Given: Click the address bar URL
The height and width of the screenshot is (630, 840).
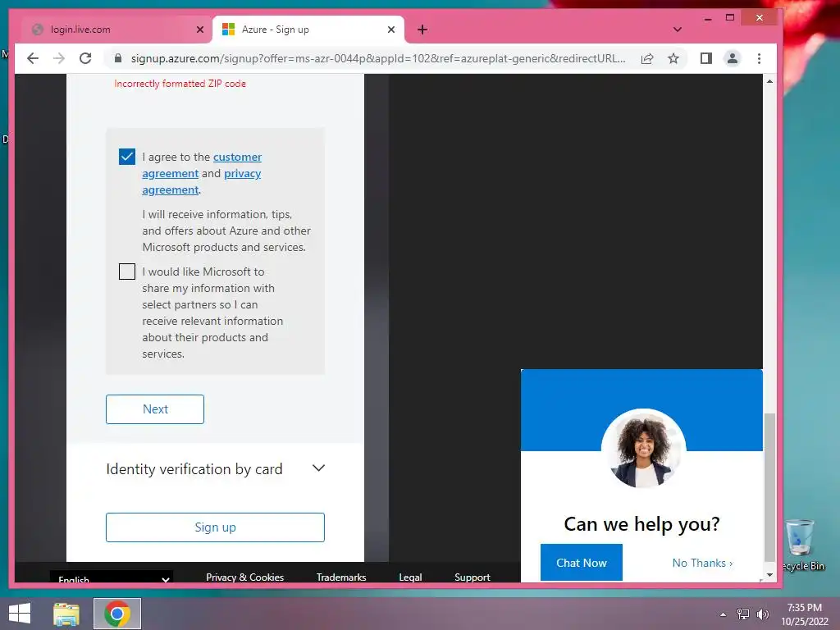Looking at the screenshot, I should (x=377, y=58).
